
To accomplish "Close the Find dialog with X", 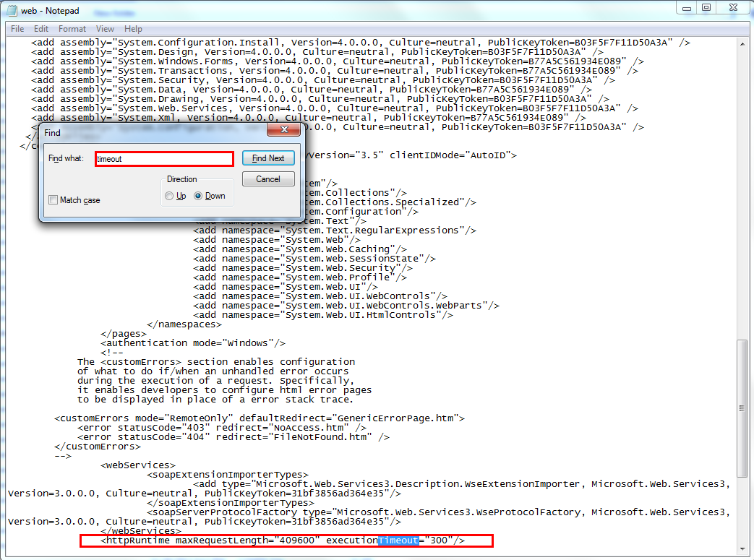I will (x=284, y=131).
